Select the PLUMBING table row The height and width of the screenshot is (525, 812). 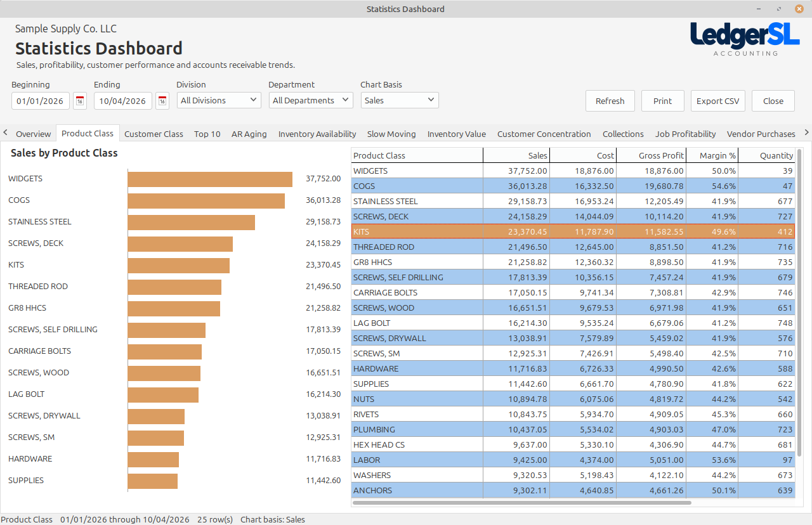coord(573,429)
